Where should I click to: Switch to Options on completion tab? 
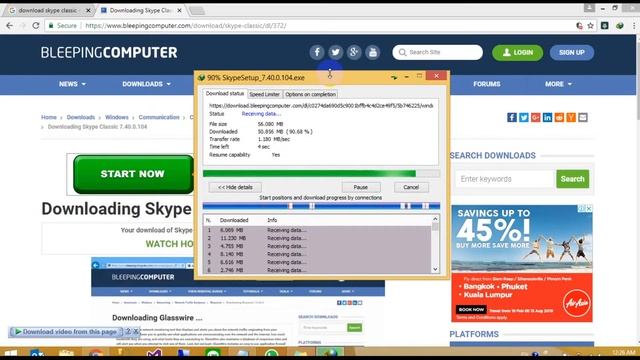click(310, 94)
